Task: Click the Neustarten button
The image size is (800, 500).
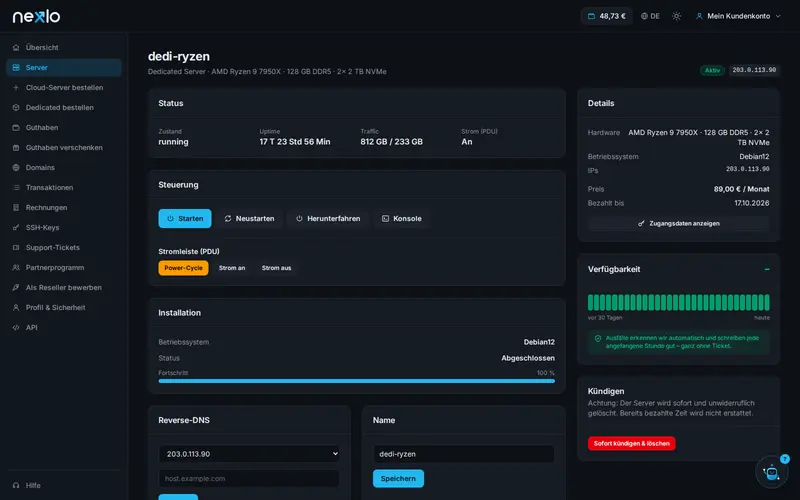Action: click(249, 218)
